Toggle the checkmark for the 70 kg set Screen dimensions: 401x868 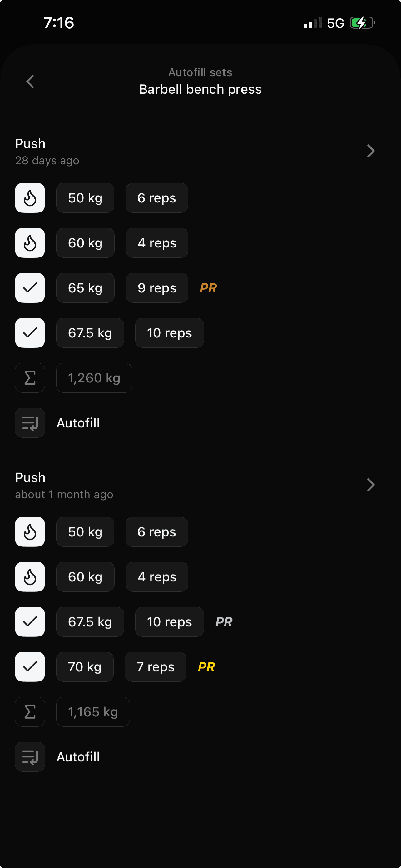tap(30, 667)
